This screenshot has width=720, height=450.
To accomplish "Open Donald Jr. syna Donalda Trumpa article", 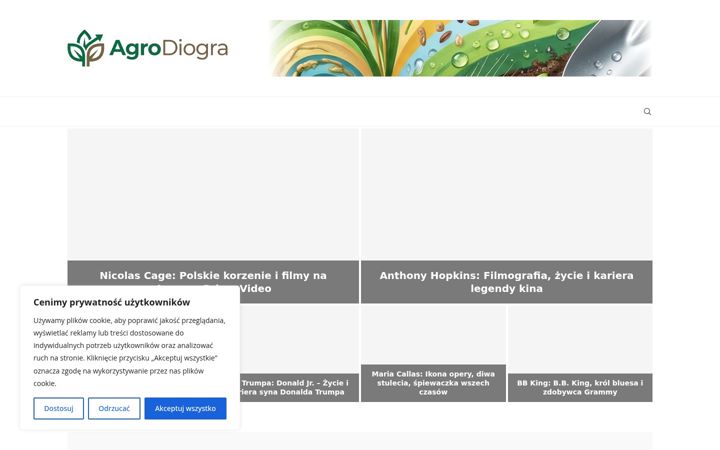I will point(294,387).
